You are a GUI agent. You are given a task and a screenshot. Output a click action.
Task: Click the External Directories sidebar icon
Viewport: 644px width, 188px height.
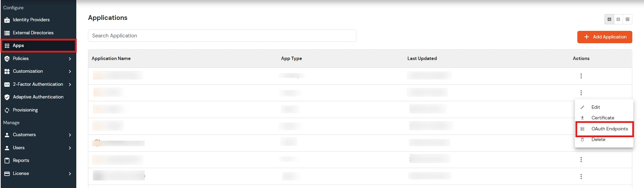tap(7, 33)
